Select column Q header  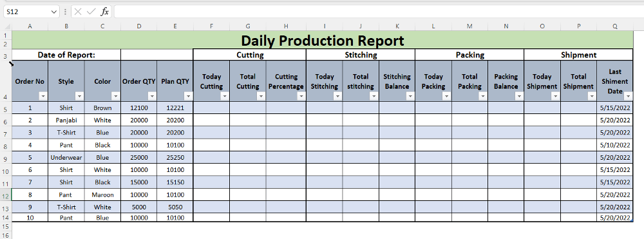615,26
